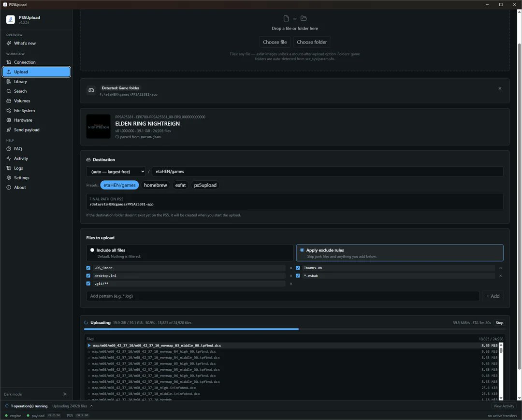The height and width of the screenshot is (420, 522).
Task: Uncheck the .DS_Store exclude rule
Action: click(x=88, y=268)
